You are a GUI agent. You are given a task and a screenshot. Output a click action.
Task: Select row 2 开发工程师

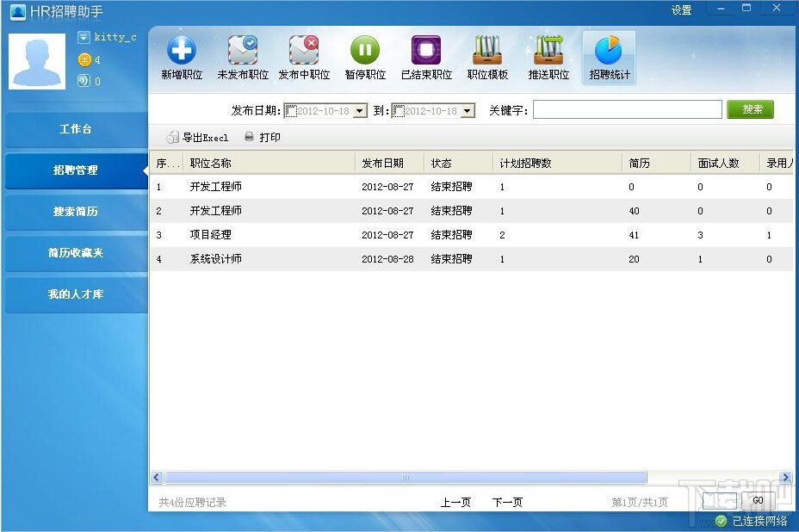471,211
